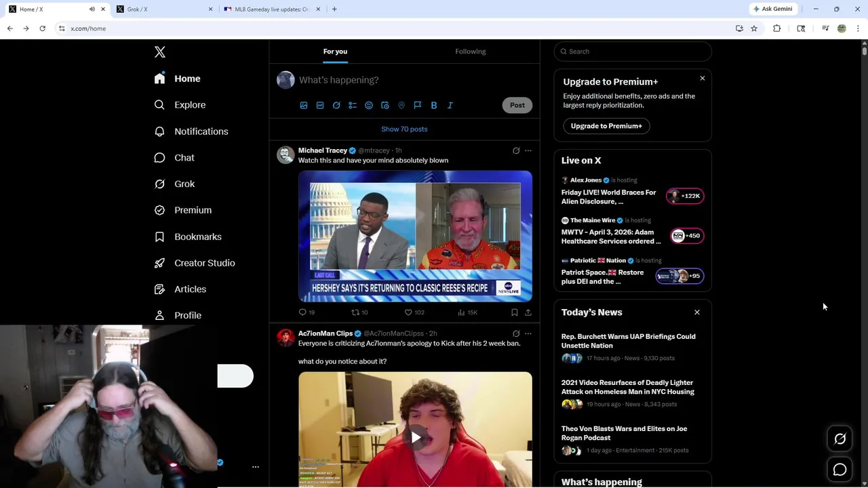The image size is (868, 488).
Task: View analytics of Michael Tracey's post
Action: point(467,312)
